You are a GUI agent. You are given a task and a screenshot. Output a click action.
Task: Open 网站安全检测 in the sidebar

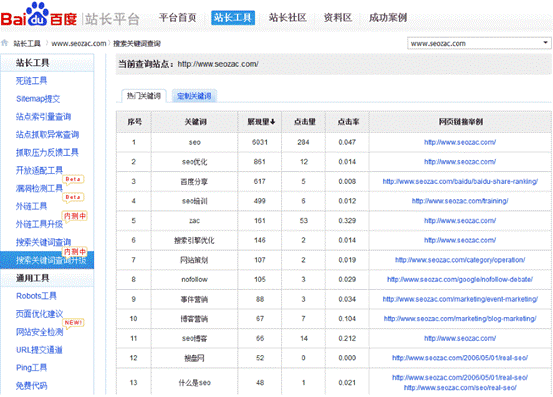pyautogui.click(x=39, y=332)
